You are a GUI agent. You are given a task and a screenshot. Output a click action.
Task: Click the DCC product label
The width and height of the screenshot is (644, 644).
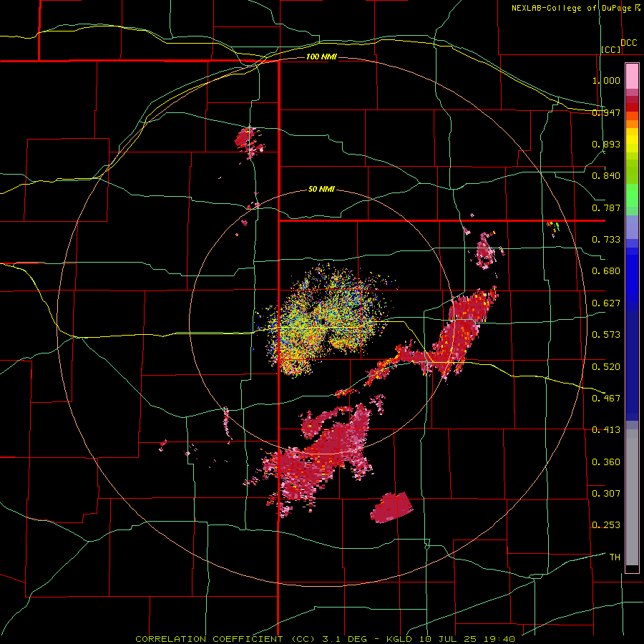click(x=628, y=43)
